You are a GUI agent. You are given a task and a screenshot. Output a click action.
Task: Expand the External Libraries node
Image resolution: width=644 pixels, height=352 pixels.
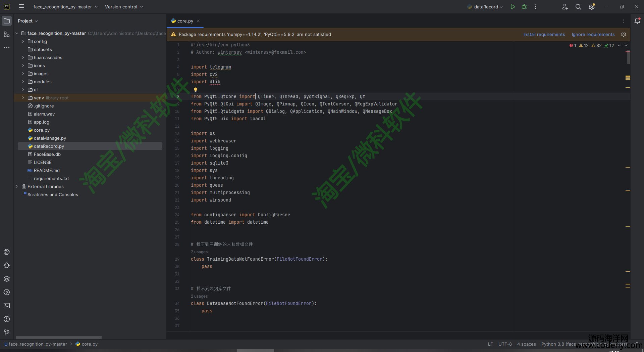[17, 186]
